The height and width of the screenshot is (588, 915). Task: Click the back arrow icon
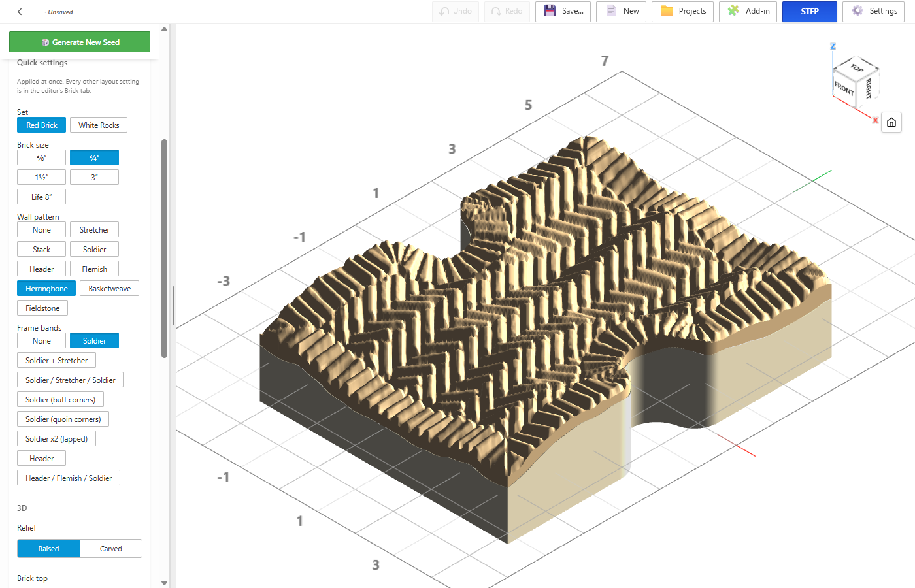[x=20, y=12]
